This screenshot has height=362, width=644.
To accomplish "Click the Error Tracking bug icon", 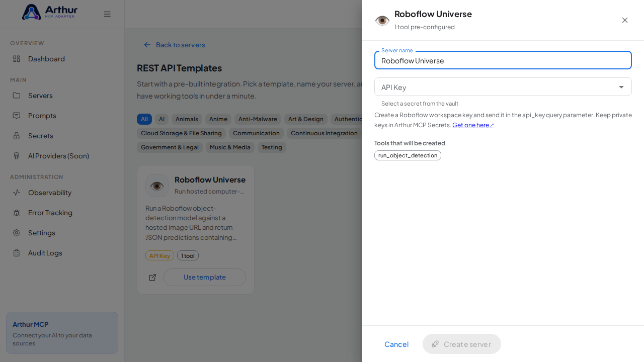I will pyautogui.click(x=17, y=213).
